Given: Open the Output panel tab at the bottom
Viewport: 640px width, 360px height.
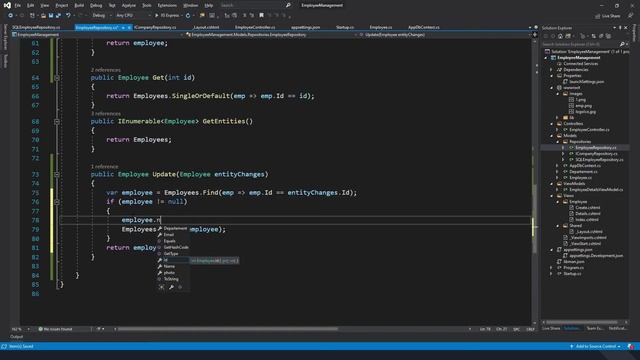Looking at the screenshot, I should coord(16,337).
